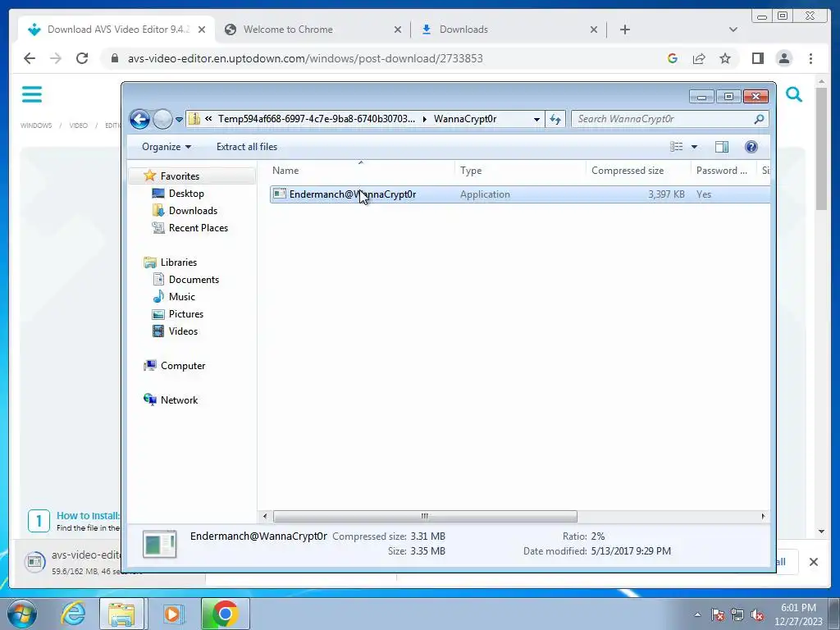Viewport: 840px width, 630px height.
Task: Open the Documents library
Action: (194, 280)
